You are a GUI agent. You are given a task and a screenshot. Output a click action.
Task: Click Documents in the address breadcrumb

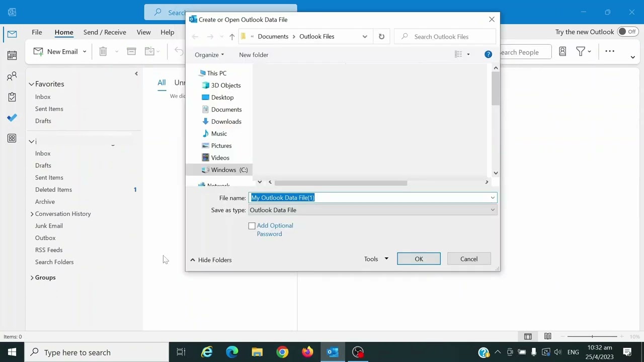pyautogui.click(x=273, y=37)
